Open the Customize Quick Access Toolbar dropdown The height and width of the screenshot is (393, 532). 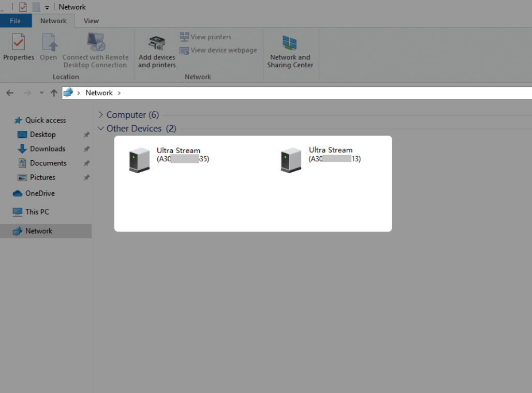tap(47, 7)
